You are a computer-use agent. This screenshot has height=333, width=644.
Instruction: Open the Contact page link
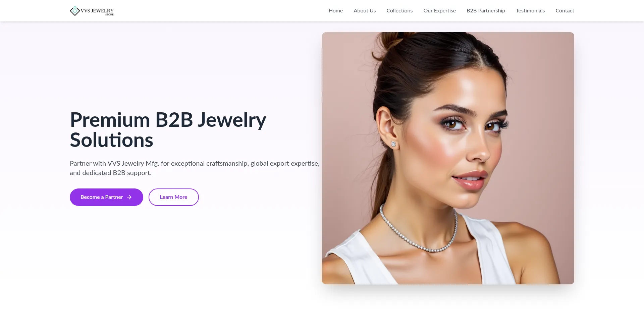(565, 11)
